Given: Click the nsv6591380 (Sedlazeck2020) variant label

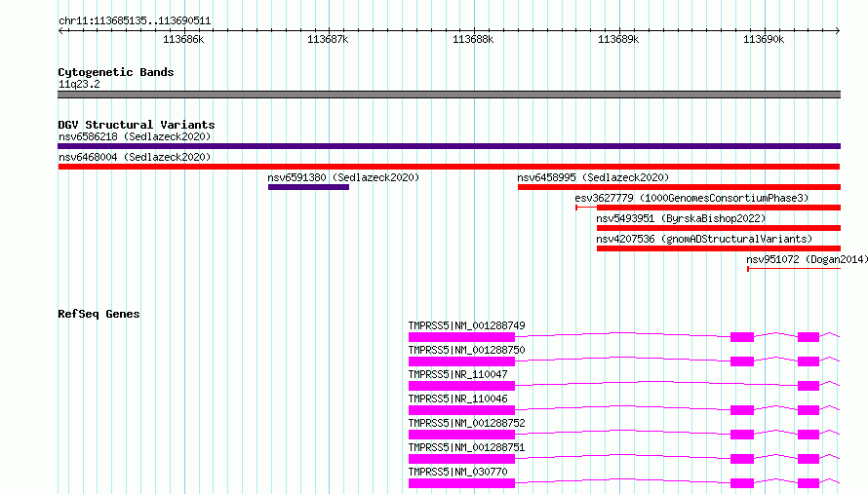Looking at the screenshot, I should click(x=343, y=177).
